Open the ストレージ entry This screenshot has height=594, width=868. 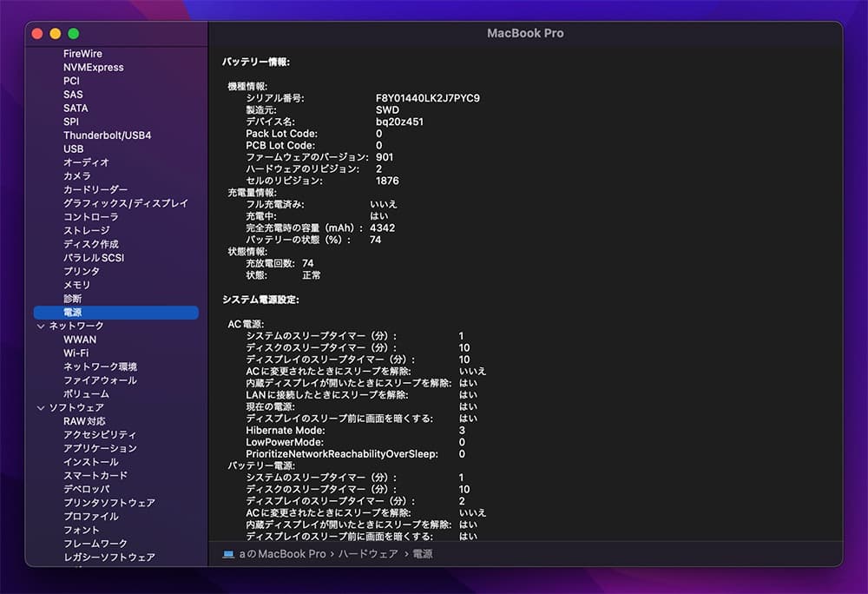86,230
